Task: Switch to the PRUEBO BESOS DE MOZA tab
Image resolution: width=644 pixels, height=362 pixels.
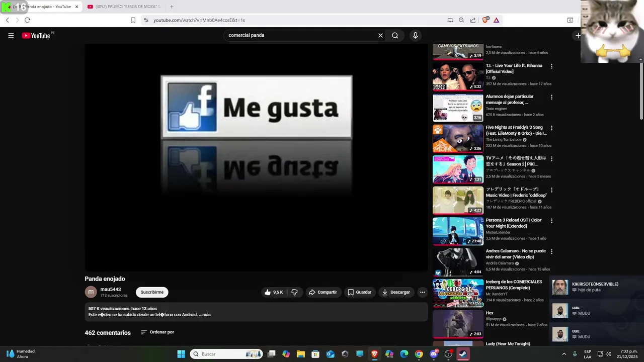Action: [124, 7]
